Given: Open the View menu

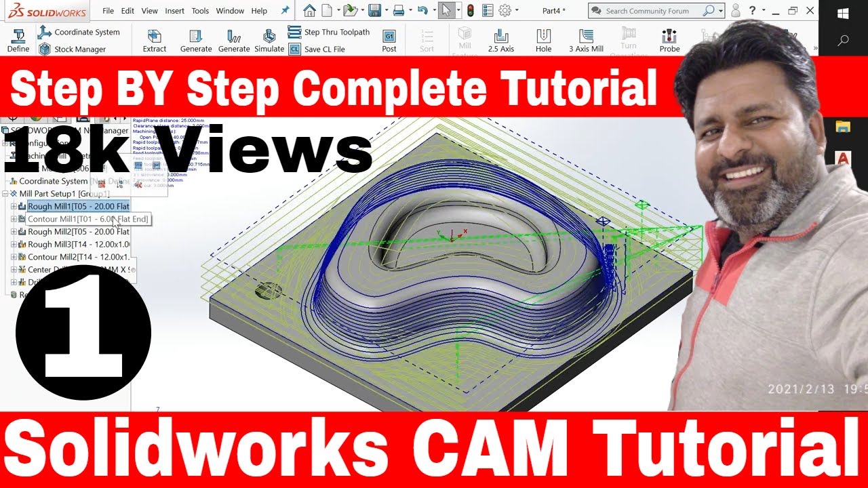Looking at the screenshot, I should tap(150, 11).
